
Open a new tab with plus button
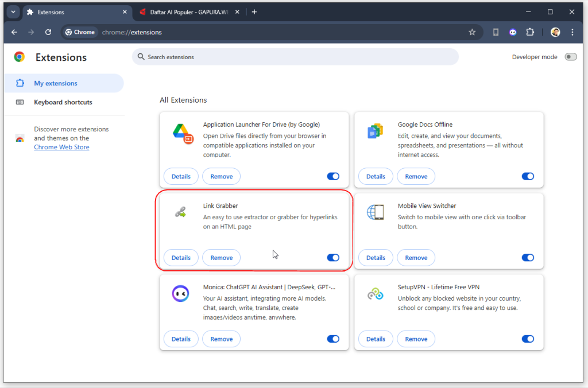point(254,12)
